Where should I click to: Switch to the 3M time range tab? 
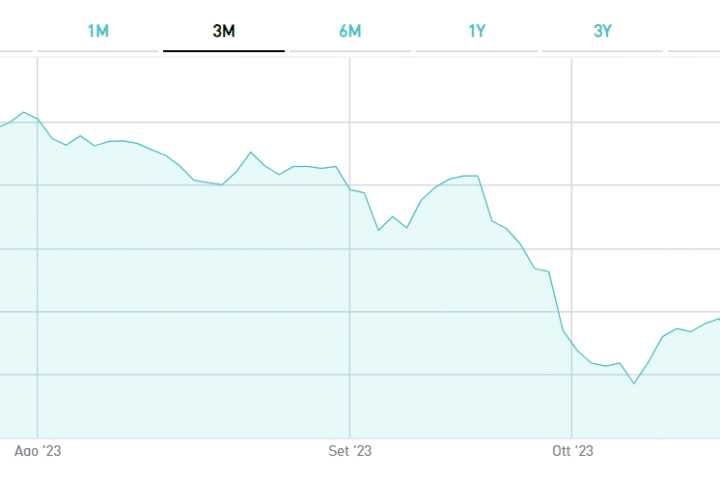pos(224,30)
